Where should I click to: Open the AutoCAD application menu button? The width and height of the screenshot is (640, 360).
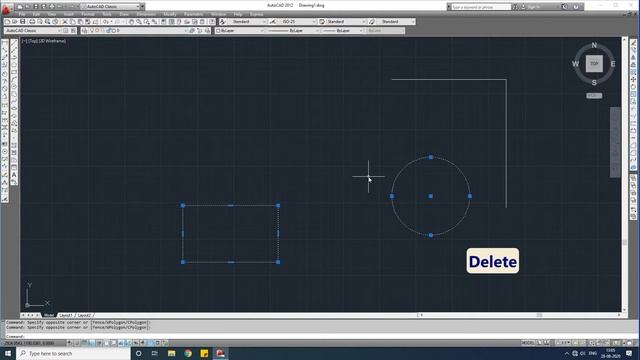click(x=6, y=8)
